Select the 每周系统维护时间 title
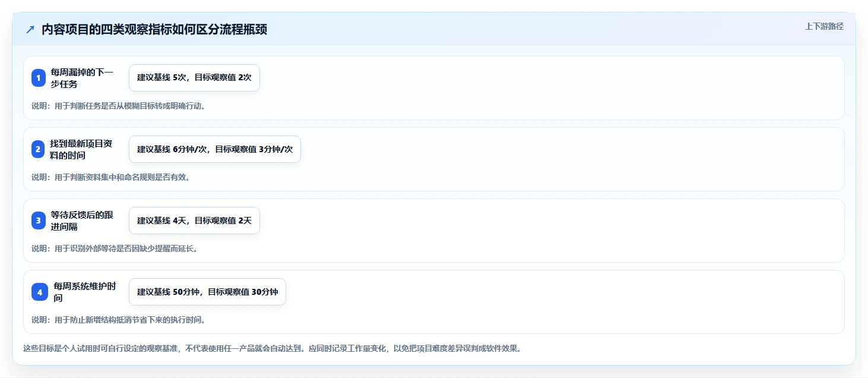868x378 pixels. (x=84, y=292)
